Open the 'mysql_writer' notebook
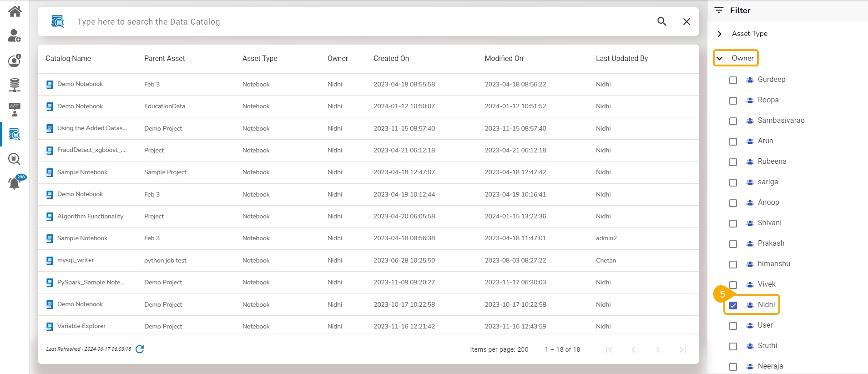868x374 pixels. 76,260
